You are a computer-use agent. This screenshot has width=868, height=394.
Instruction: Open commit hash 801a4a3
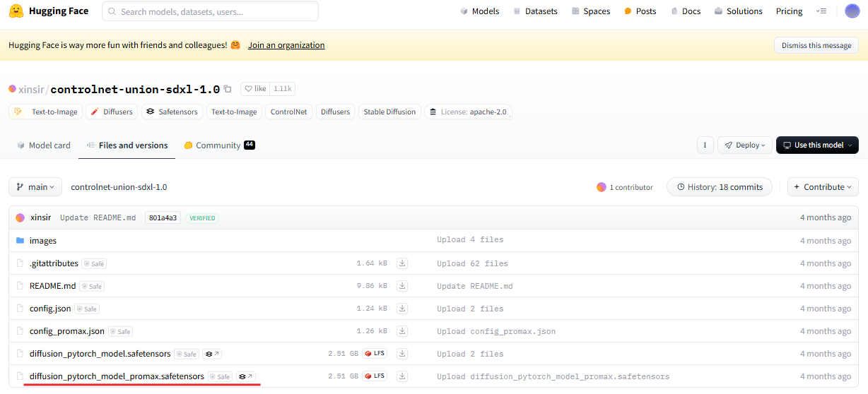tap(163, 217)
